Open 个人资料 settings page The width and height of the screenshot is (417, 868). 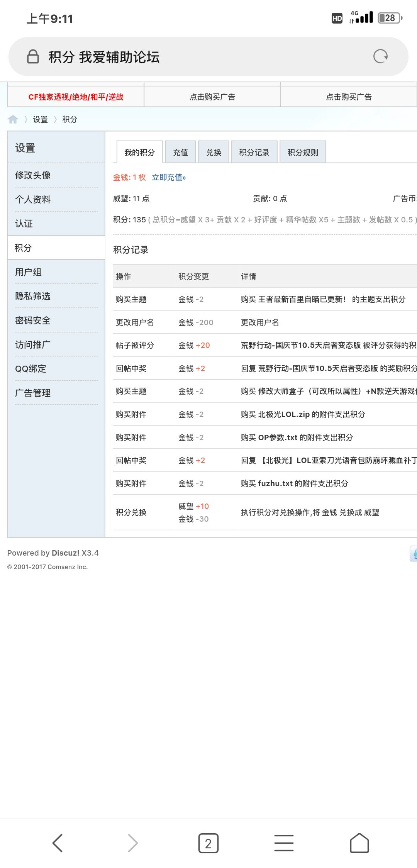tap(33, 200)
